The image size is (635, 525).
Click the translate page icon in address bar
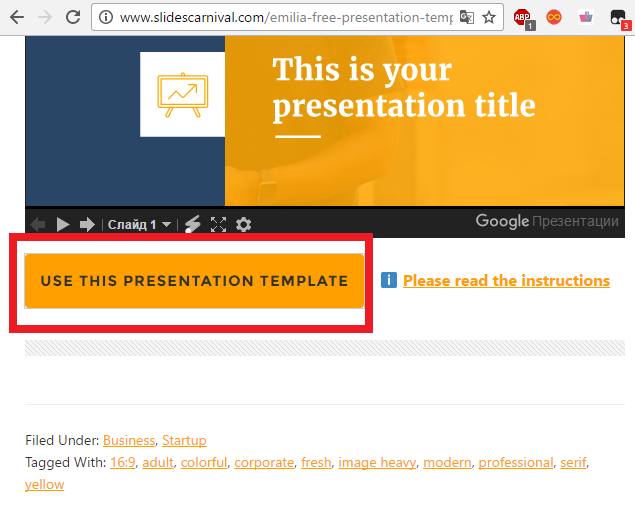coord(466,17)
